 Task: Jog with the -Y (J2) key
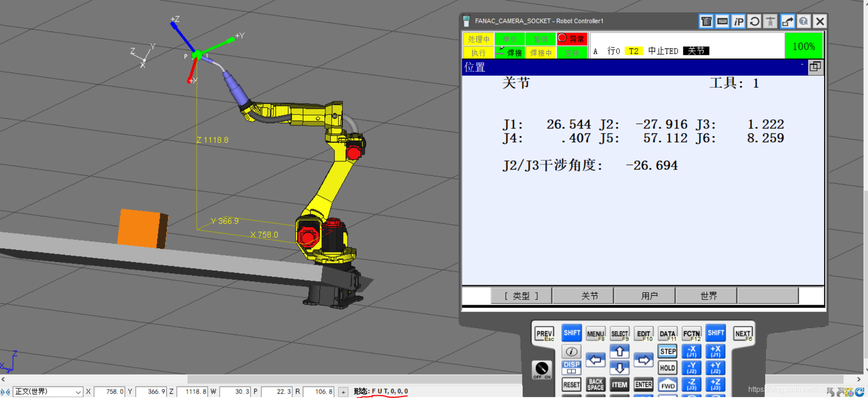pos(691,368)
